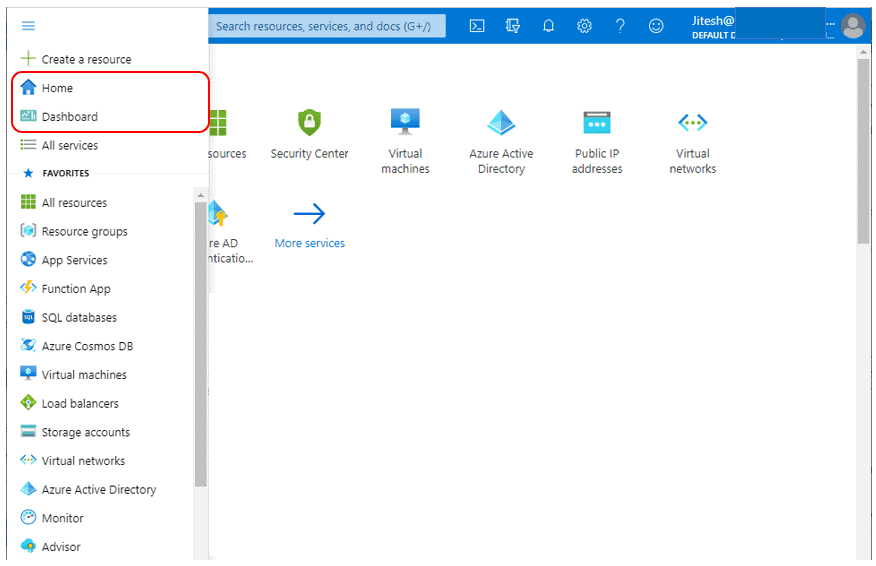Click the Function App label in favorites
The width and height of the screenshot is (876, 566).
76,289
